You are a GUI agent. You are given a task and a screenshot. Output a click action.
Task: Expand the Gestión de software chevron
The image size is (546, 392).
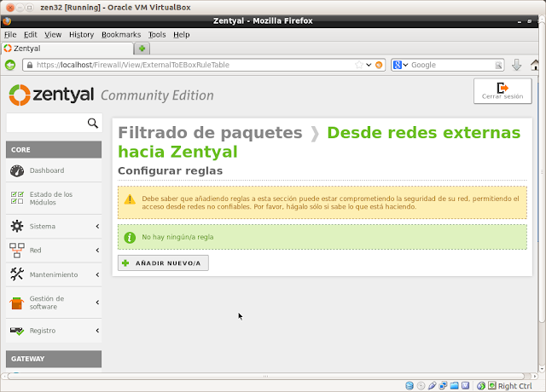(x=97, y=303)
